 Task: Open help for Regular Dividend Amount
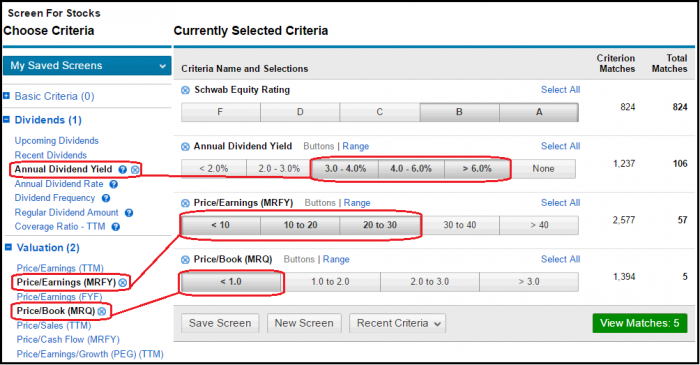129,213
